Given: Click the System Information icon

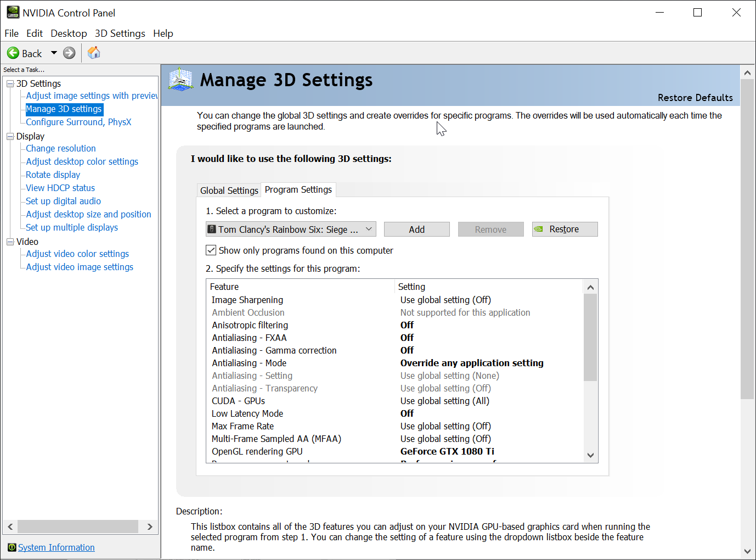Looking at the screenshot, I should tap(12, 547).
